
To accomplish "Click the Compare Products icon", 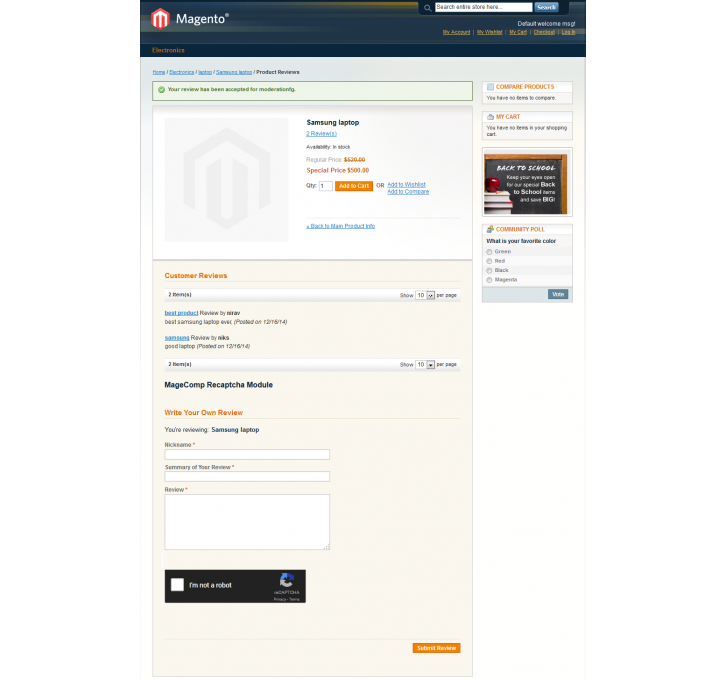I will point(490,87).
